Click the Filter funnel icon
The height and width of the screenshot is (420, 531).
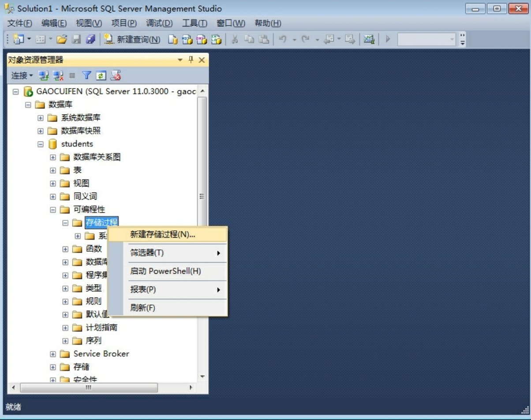[x=86, y=75]
